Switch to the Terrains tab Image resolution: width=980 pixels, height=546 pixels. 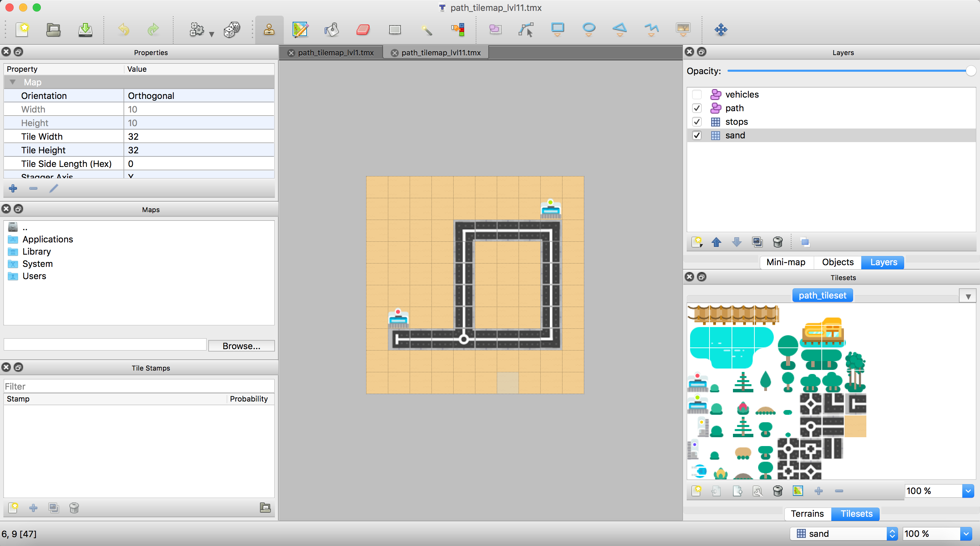pyautogui.click(x=807, y=514)
